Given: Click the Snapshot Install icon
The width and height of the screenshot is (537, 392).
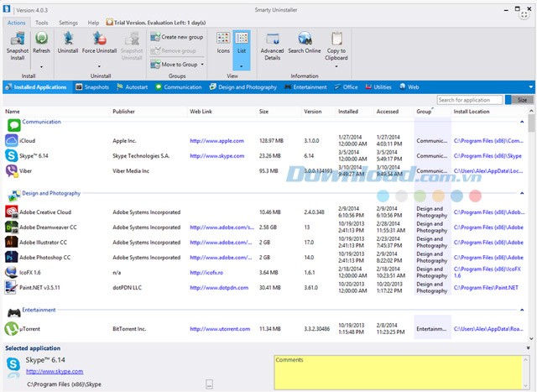Looking at the screenshot, I should [17, 40].
